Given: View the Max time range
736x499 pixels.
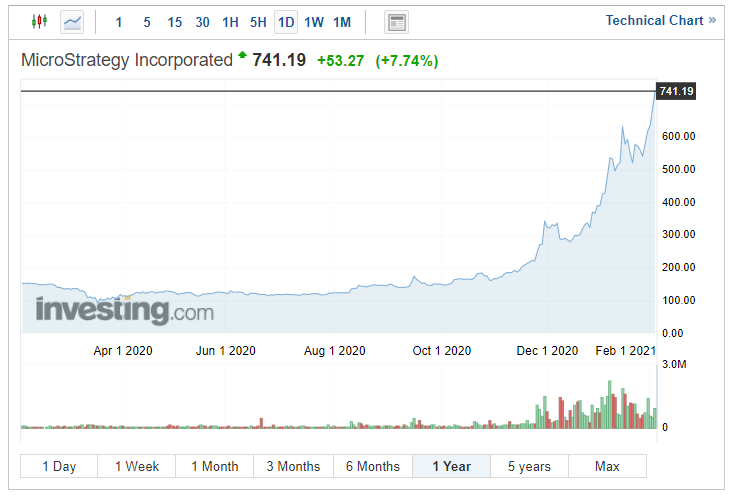Looking at the screenshot, I should tap(607, 466).
